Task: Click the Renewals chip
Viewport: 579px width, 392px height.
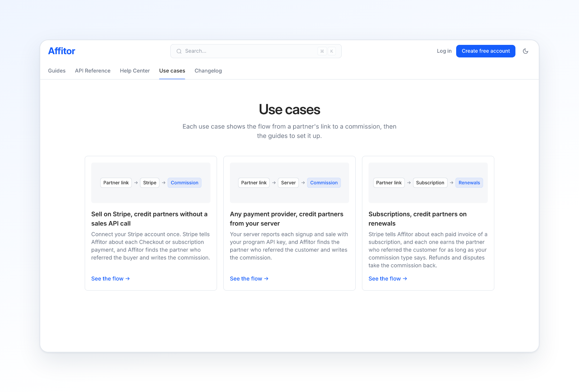Action: tap(469, 183)
